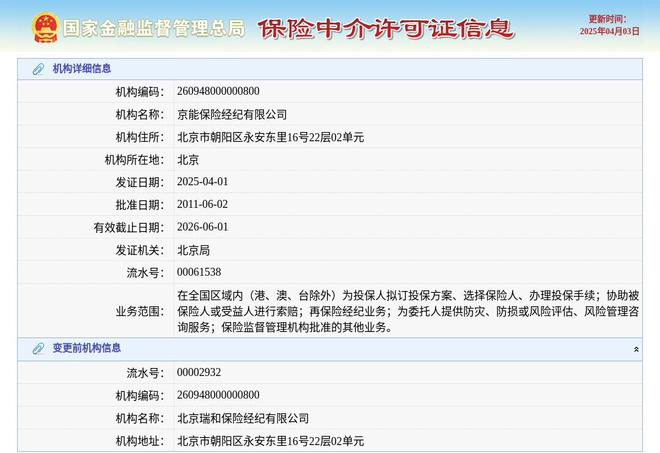Click the 发证机关 label

(x=140, y=250)
